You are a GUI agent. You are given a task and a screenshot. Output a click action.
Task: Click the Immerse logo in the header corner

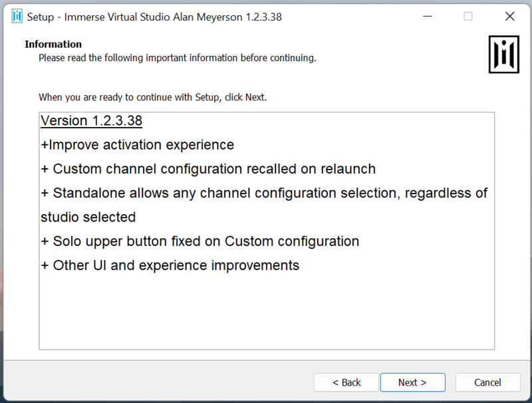(503, 54)
